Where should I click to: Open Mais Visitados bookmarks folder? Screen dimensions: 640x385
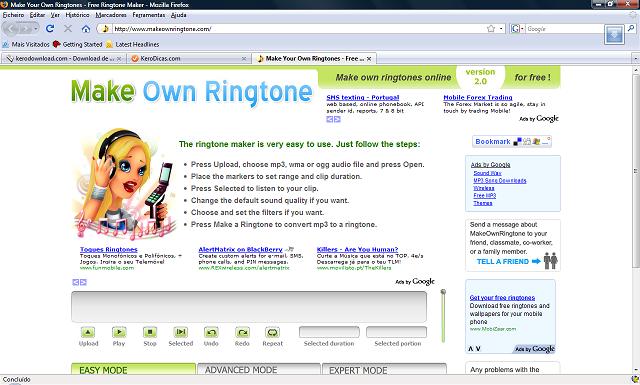click(26, 45)
